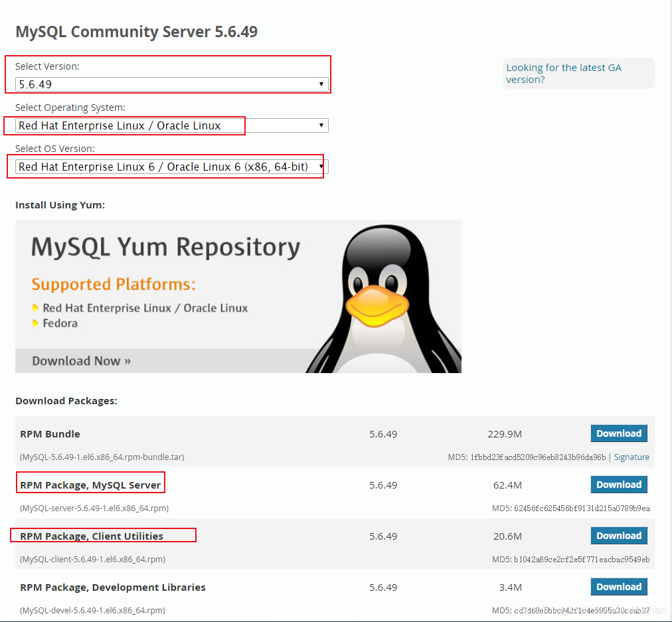Click the 'Download Packages:' label
The width and height of the screenshot is (672, 622).
point(66,400)
